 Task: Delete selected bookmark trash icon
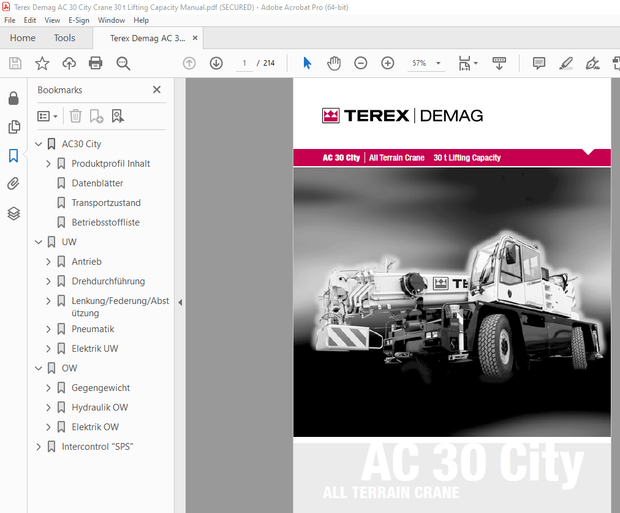[x=76, y=116]
